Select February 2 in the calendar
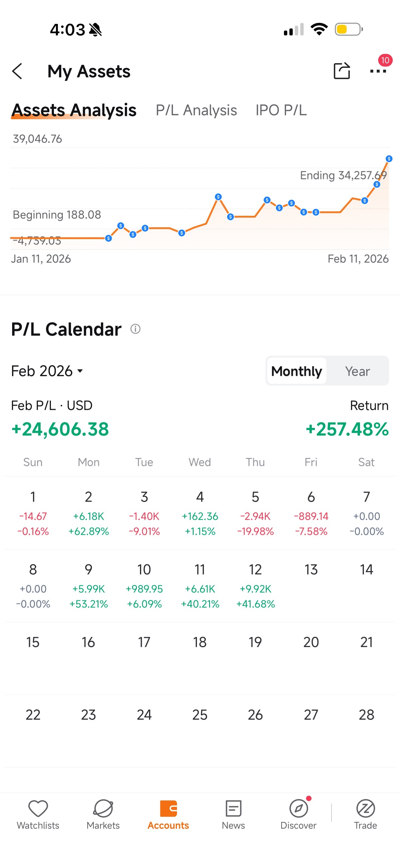 coord(88,514)
